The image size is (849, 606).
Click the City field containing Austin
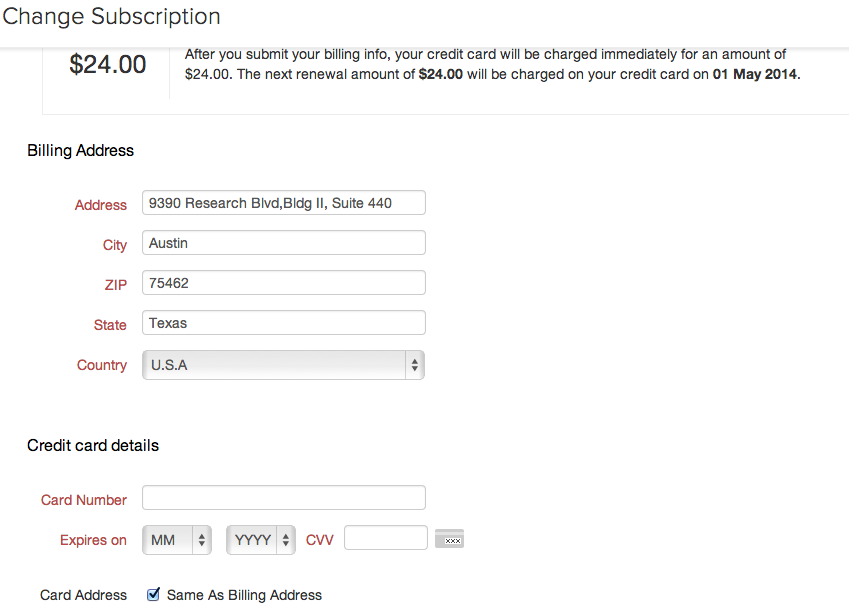click(x=284, y=243)
